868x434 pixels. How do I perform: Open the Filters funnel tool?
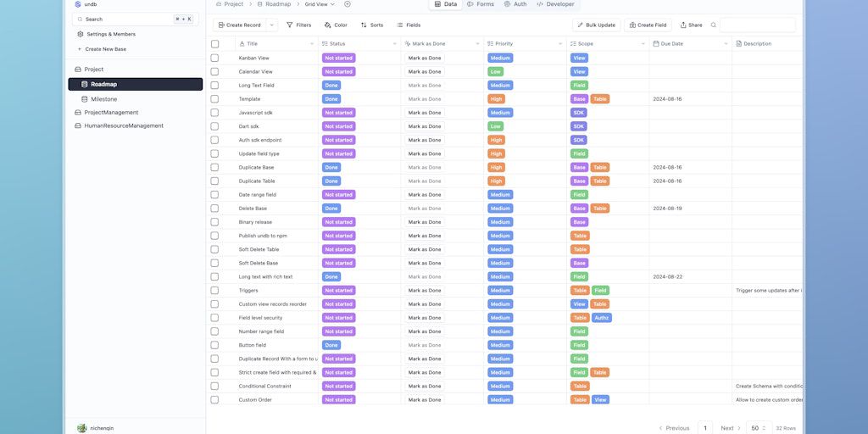click(x=298, y=25)
